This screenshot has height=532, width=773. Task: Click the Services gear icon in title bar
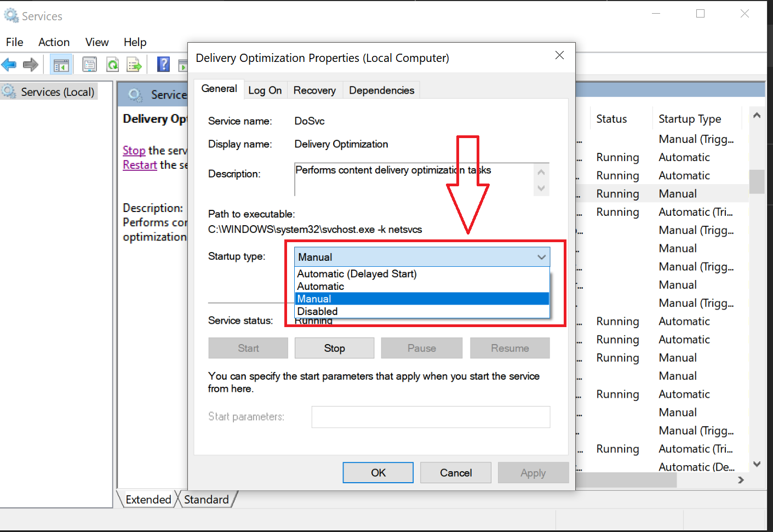[x=11, y=15]
